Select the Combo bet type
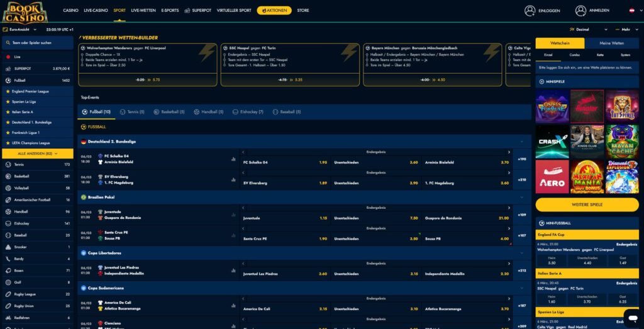Image resolution: width=644 pixels, height=329 pixels. click(x=575, y=55)
